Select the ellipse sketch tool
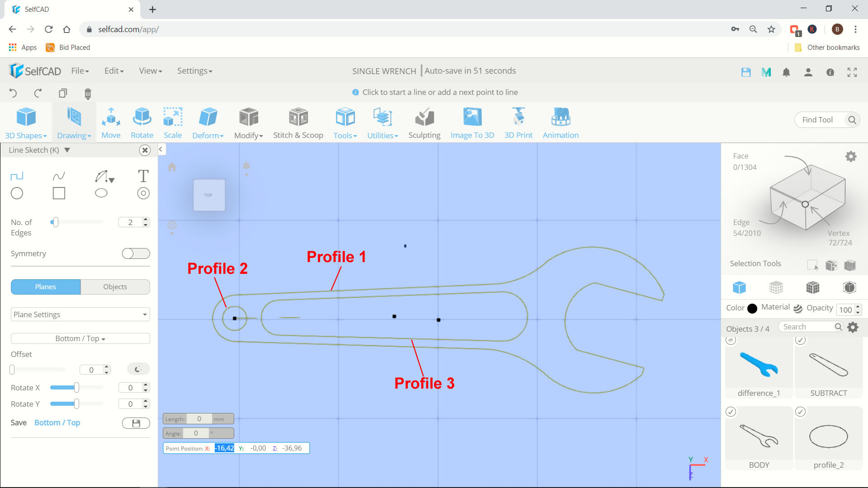The width and height of the screenshot is (868, 488). (x=101, y=193)
